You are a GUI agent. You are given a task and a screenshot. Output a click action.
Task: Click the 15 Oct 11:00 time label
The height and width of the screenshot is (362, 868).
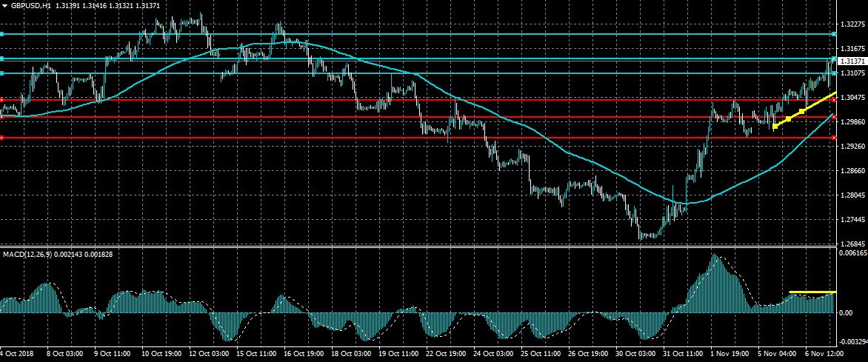coord(256,352)
